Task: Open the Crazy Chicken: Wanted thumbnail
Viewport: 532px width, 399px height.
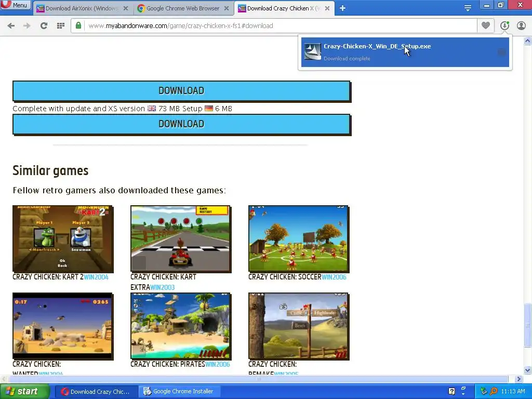Action: [63, 326]
